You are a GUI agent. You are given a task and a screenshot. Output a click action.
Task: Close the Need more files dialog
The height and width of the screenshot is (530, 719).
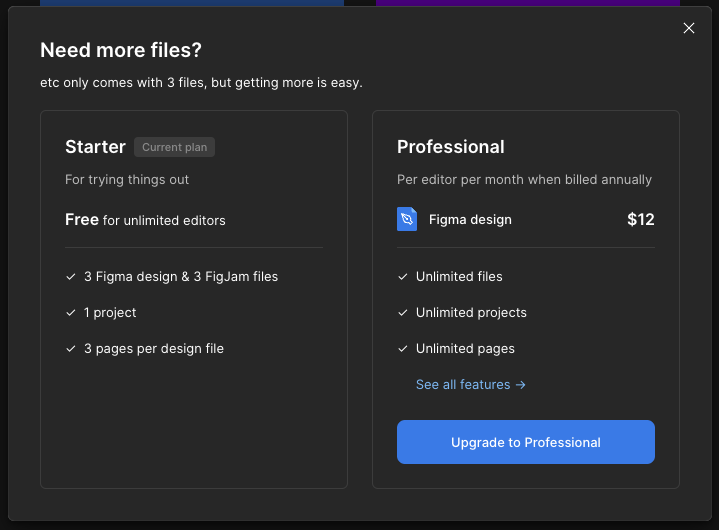689,28
